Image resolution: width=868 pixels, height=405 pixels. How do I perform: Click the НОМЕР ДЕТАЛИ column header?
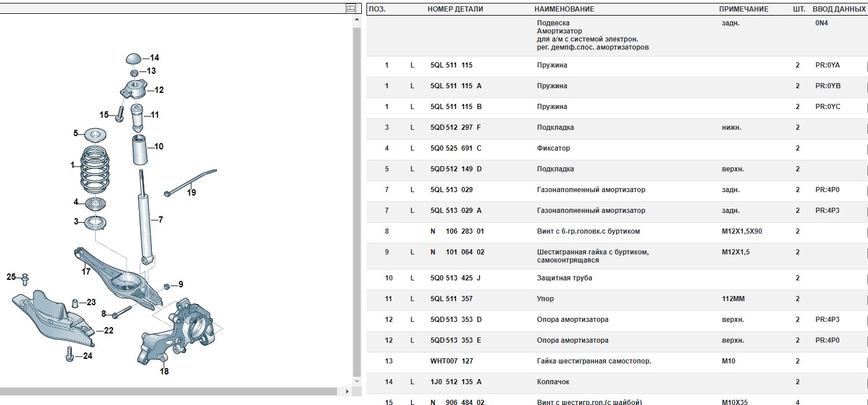(x=455, y=9)
